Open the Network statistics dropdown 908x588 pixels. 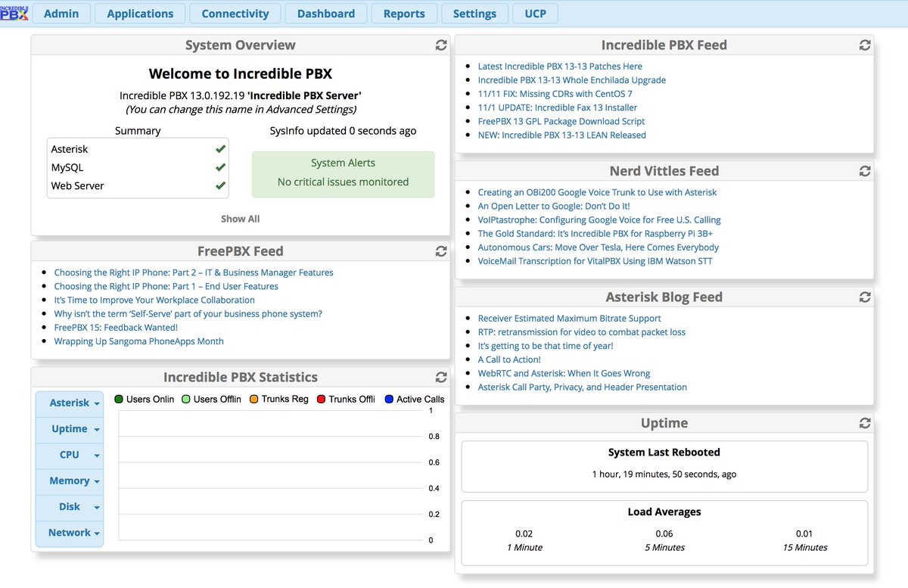70,533
